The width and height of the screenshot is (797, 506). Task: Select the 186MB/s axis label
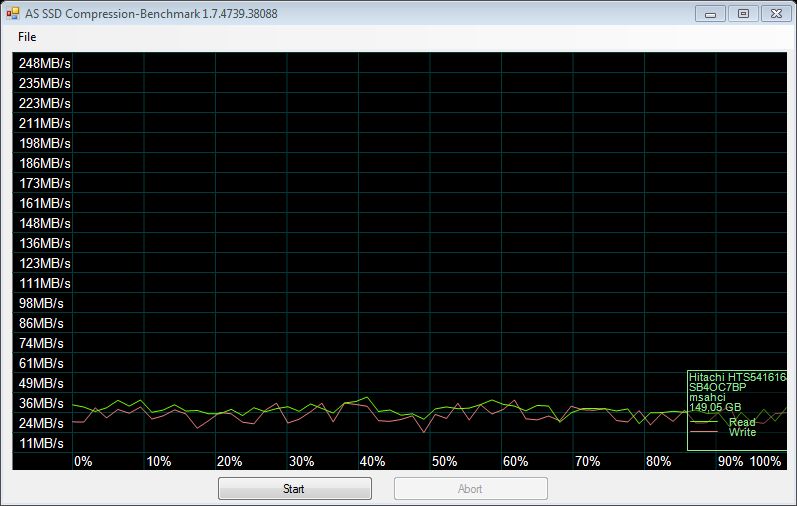point(45,163)
